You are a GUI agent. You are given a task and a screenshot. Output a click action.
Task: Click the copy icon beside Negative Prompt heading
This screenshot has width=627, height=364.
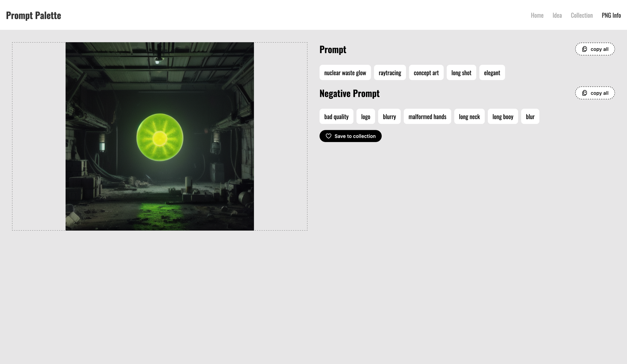point(585,93)
